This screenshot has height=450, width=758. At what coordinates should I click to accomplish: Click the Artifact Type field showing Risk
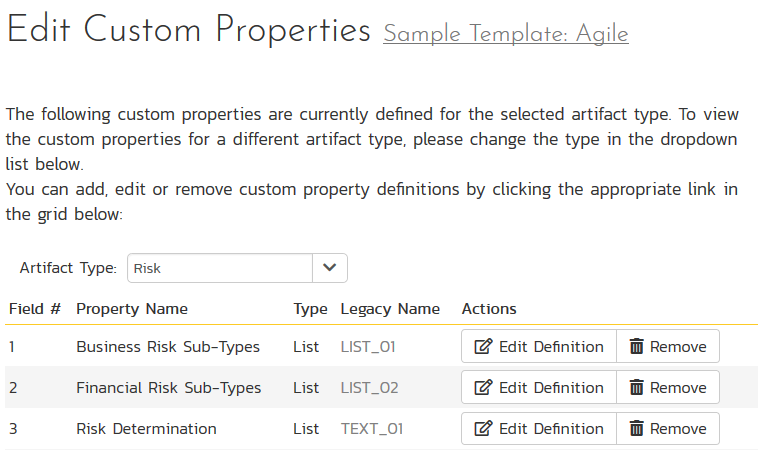click(219, 268)
